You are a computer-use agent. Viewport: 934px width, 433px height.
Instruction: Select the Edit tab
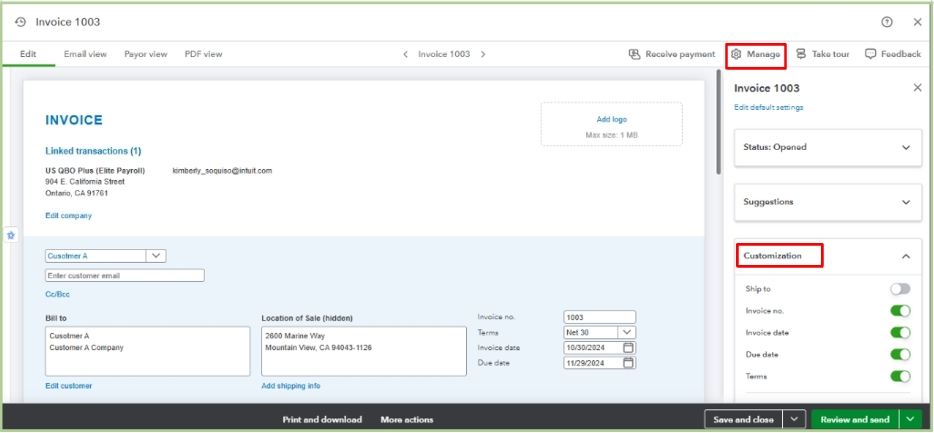click(28, 54)
